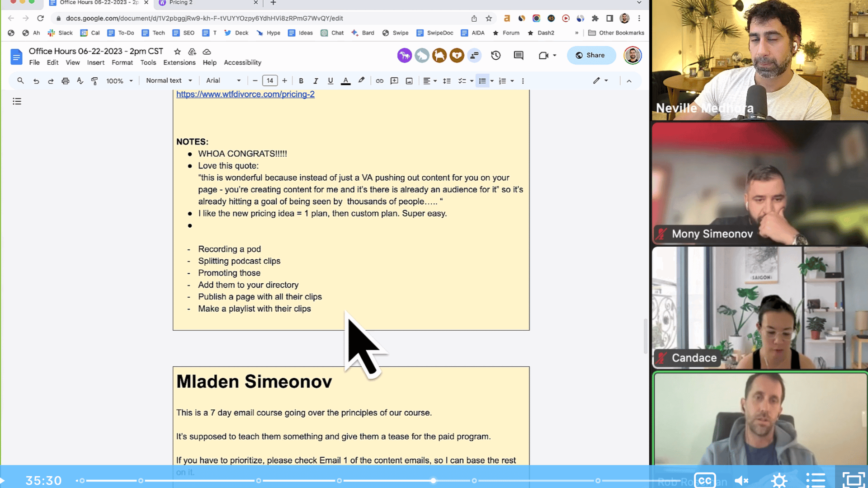This screenshot has height=488, width=868.
Task: Collapse the menus with the chevron
Action: click(x=629, y=81)
